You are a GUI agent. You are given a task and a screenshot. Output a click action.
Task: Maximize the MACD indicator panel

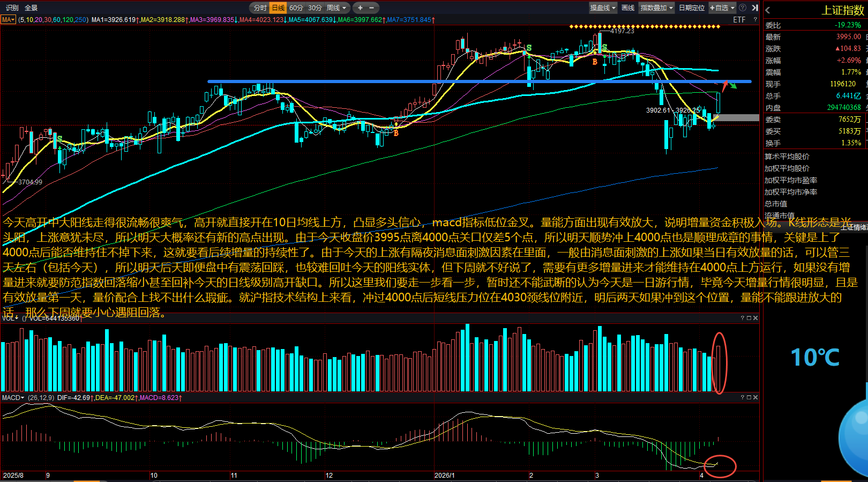tap(749, 397)
